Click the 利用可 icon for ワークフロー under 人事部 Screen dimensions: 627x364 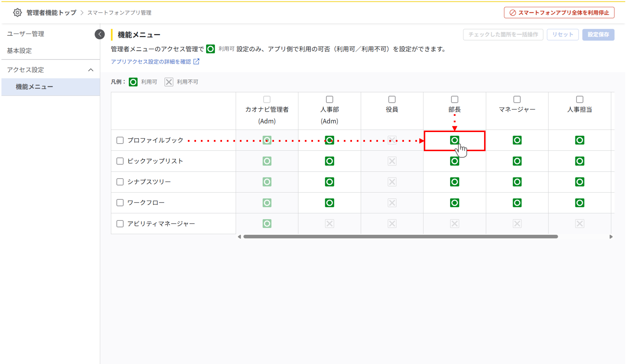tap(329, 202)
